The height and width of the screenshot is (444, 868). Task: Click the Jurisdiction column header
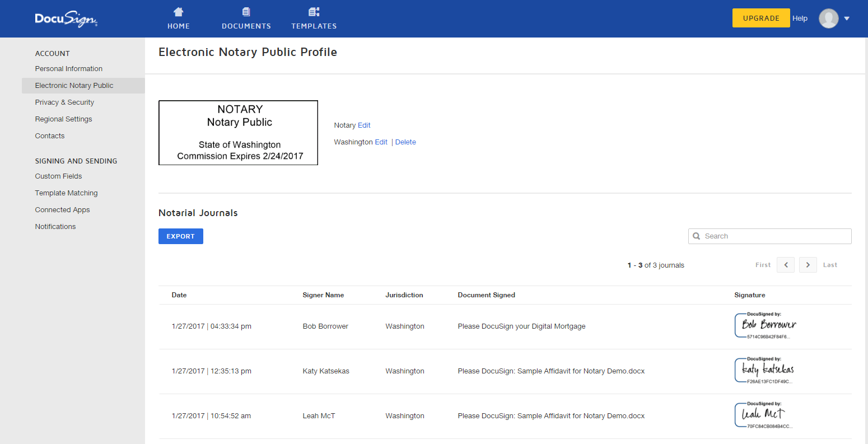click(x=404, y=295)
